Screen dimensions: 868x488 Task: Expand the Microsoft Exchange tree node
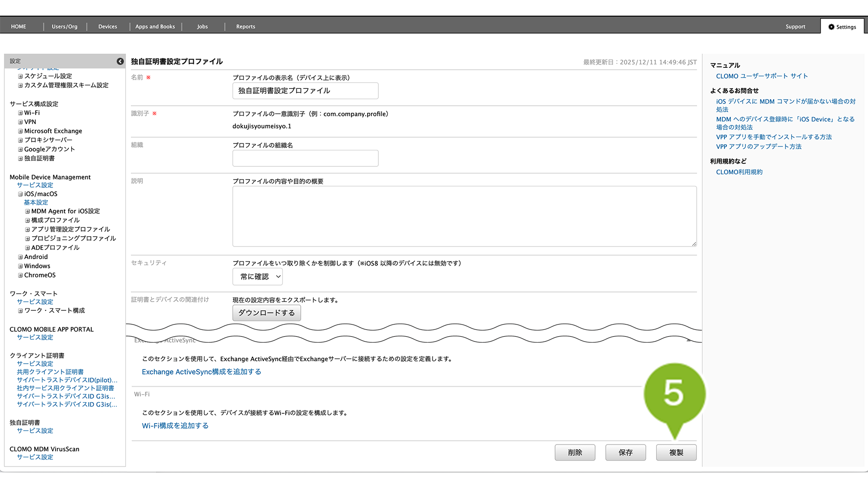click(21, 131)
